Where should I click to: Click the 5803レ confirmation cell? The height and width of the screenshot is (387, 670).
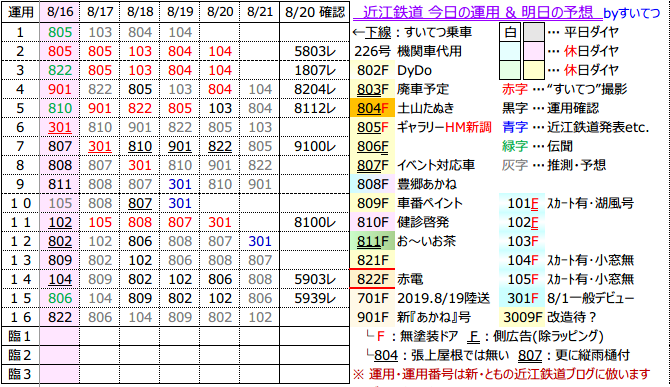pos(315,51)
